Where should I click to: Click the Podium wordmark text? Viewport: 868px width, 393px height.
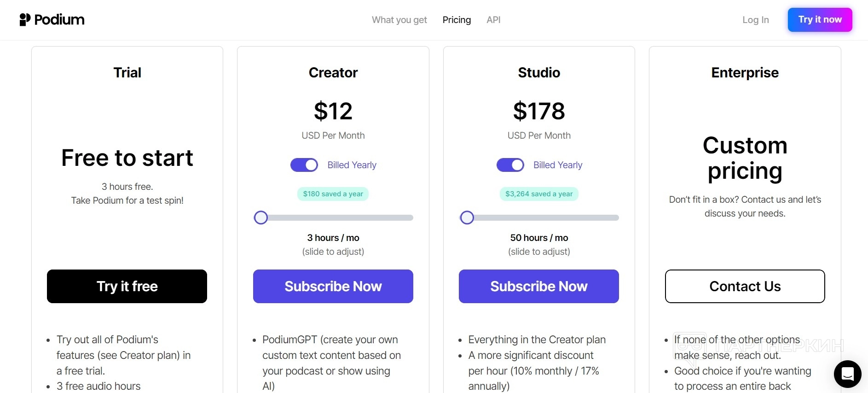click(x=59, y=20)
